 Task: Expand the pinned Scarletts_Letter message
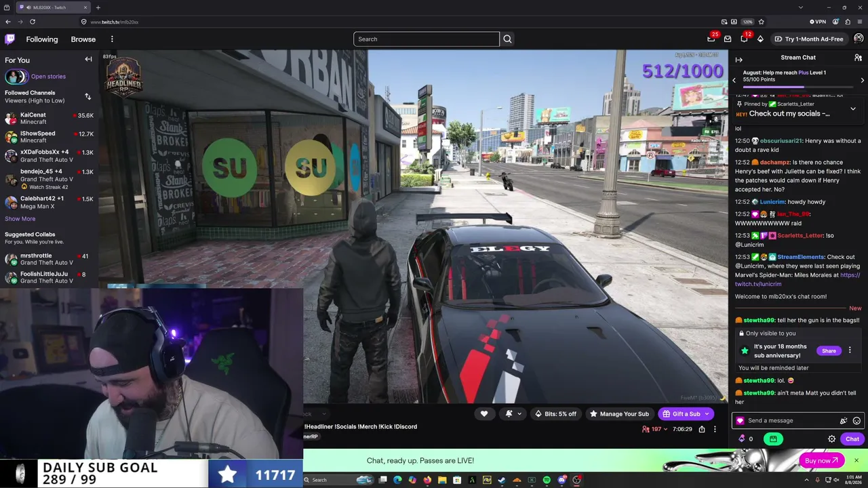[x=853, y=108]
